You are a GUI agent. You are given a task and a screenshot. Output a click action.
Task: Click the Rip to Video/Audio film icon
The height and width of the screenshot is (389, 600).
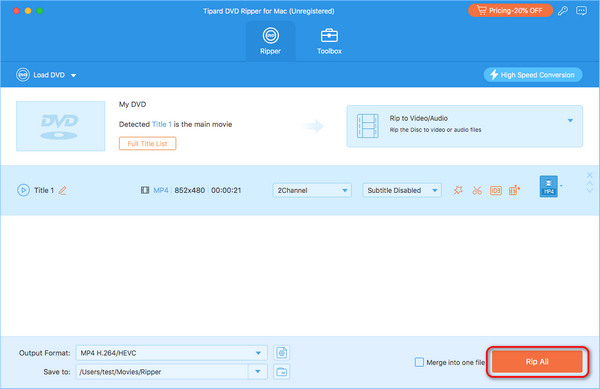coord(367,125)
